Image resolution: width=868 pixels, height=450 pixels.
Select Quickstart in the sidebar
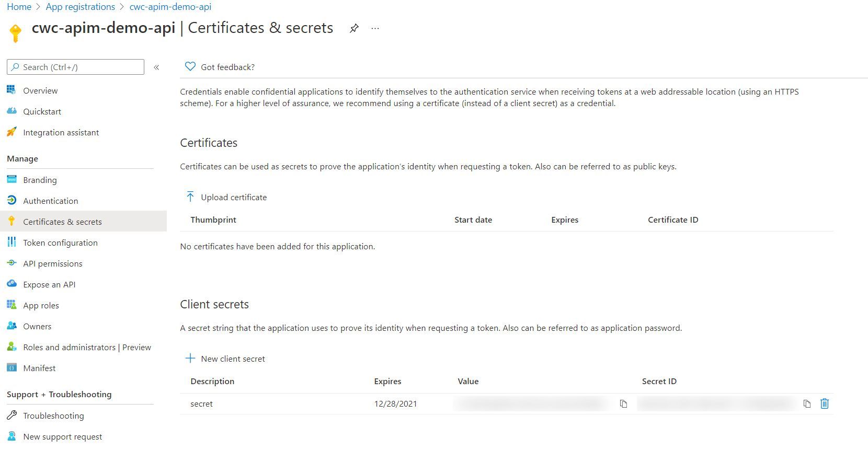coord(42,111)
